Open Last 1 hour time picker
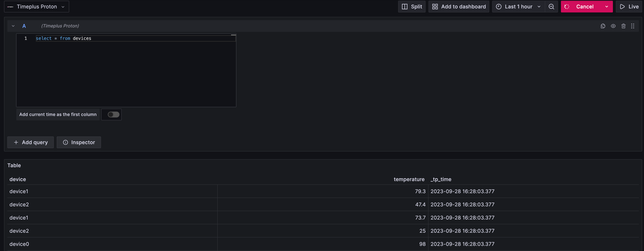 coord(518,7)
